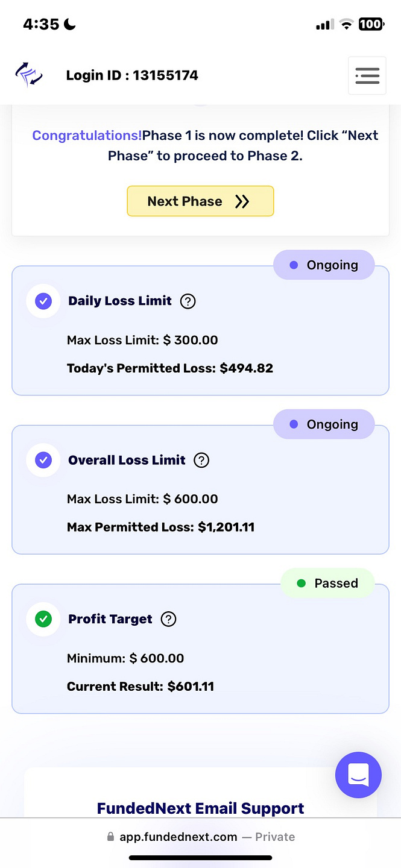The height and width of the screenshot is (868, 401).
Task: Tap the Congratulations text link
Action: pyautogui.click(x=87, y=135)
